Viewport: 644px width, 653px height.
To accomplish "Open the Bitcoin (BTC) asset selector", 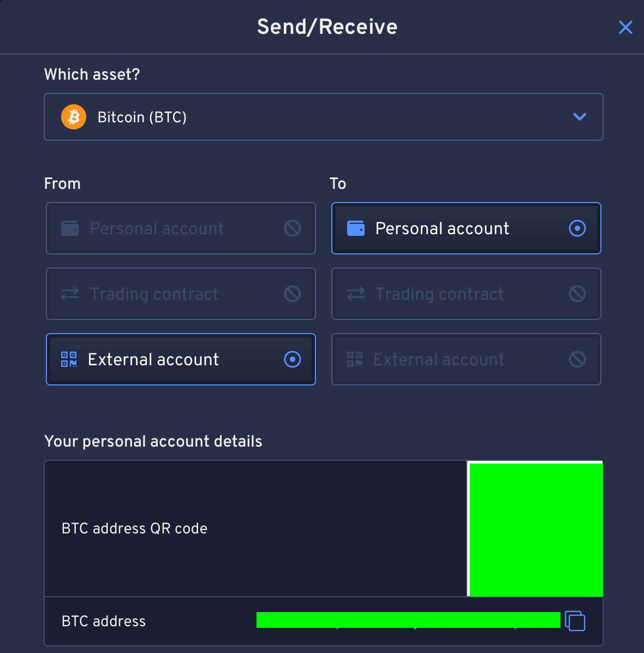I will tap(324, 117).
